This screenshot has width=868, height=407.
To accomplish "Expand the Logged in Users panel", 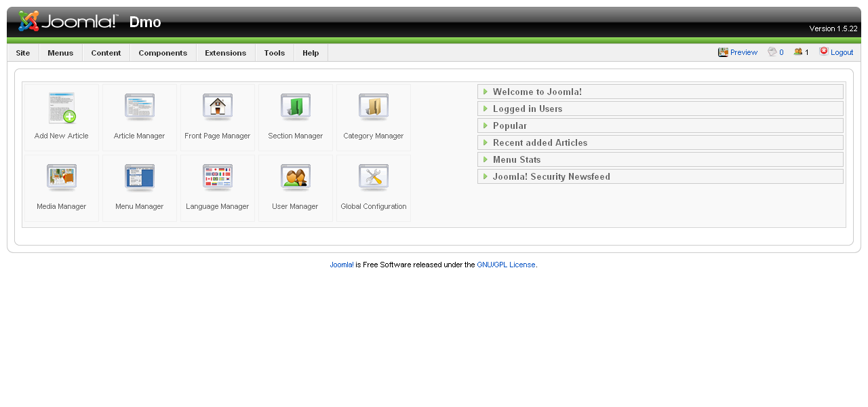I will click(528, 109).
